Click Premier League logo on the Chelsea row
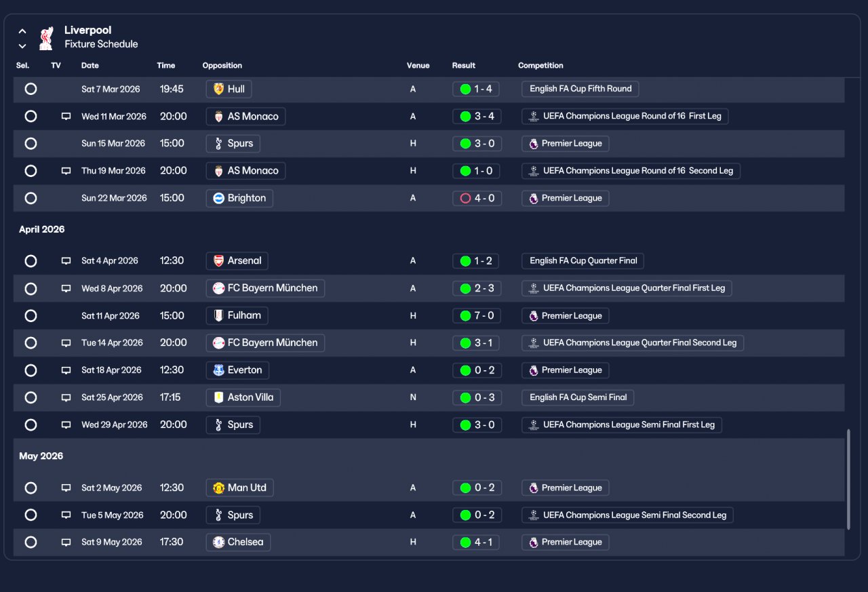This screenshot has width=868, height=592. click(534, 542)
